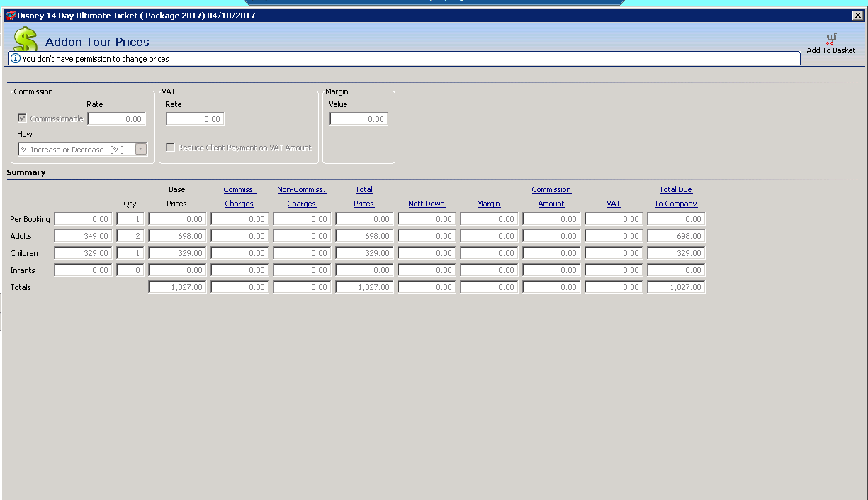Click the Children Base Prices 329.00 field

coord(177,253)
